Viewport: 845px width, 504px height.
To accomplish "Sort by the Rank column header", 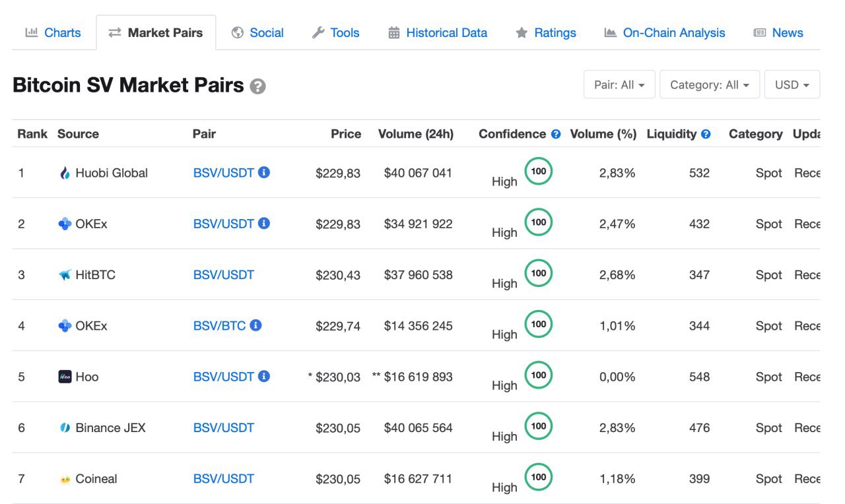I will (x=32, y=134).
